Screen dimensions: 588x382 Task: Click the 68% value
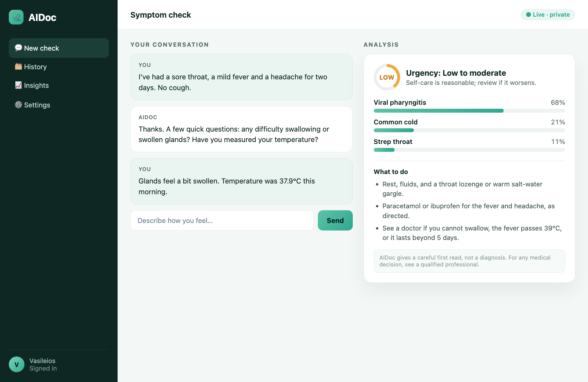(x=558, y=103)
